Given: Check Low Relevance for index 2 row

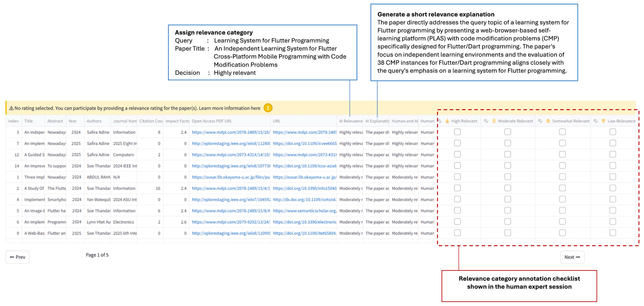Looking at the screenshot, I should pyautogui.click(x=612, y=188).
